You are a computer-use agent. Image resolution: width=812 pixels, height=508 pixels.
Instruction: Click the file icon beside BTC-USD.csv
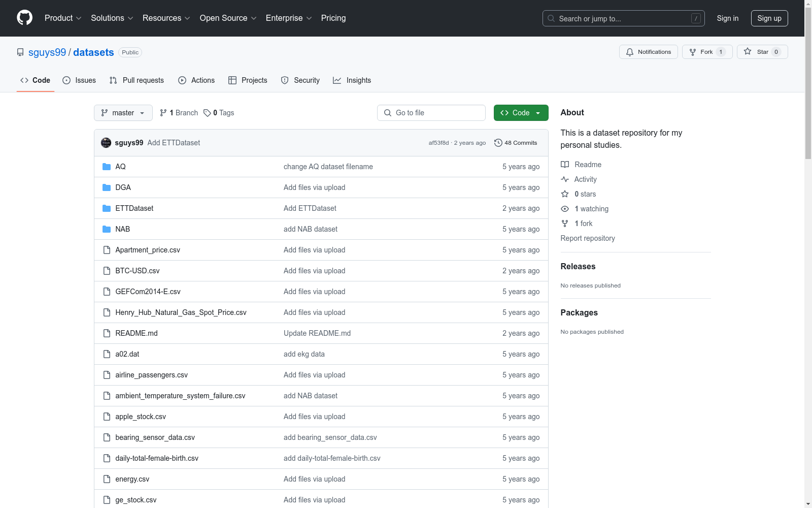click(x=107, y=271)
